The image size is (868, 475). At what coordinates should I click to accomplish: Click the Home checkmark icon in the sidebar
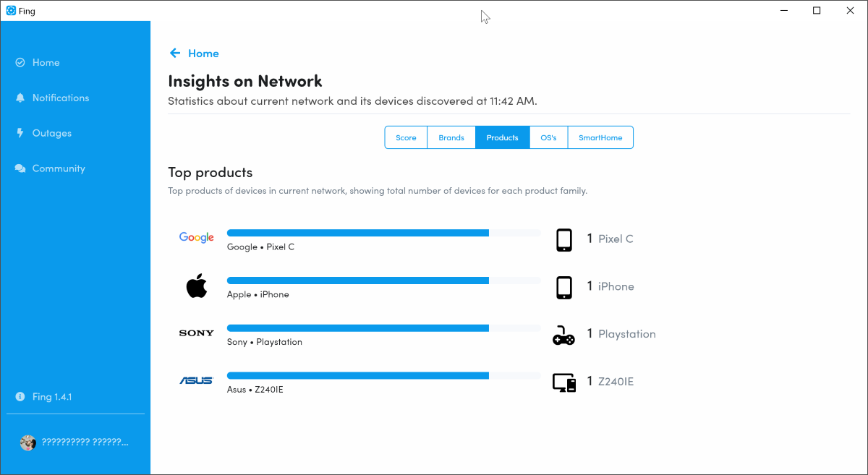tap(20, 63)
